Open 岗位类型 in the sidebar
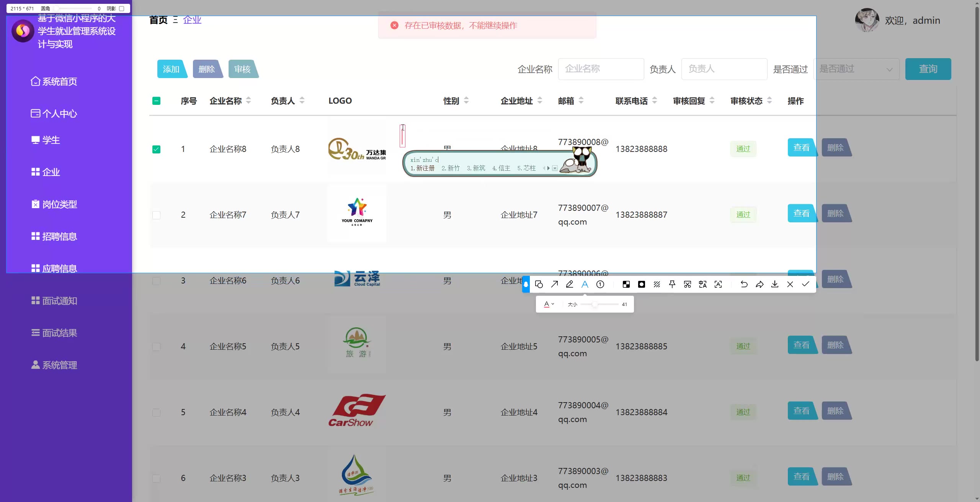980x502 pixels. click(59, 204)
